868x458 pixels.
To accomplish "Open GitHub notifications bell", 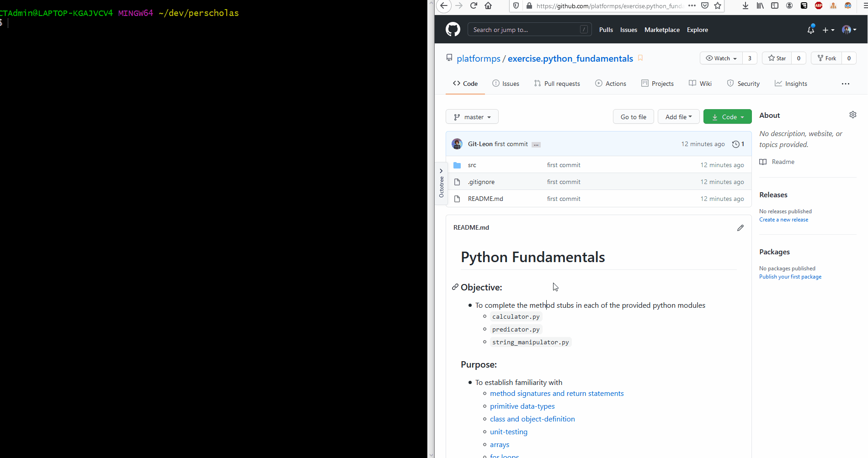I will (811, 30).
